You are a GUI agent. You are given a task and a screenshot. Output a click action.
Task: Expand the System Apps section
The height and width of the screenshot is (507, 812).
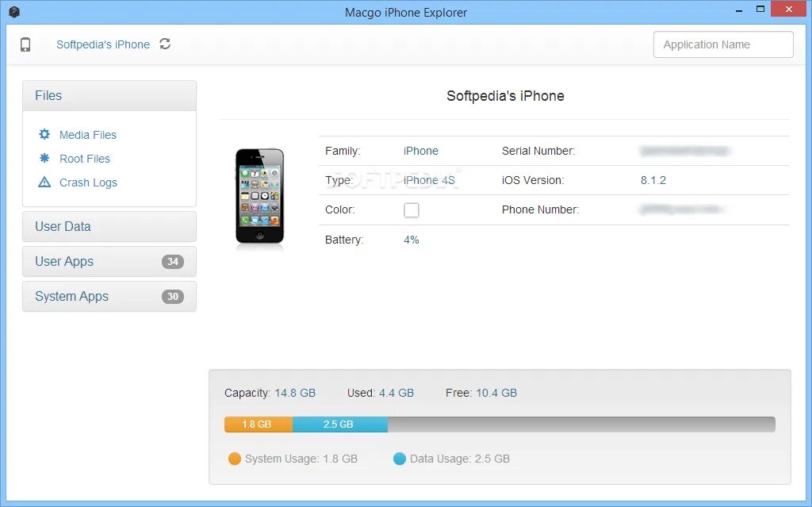[x=109, y=297]
